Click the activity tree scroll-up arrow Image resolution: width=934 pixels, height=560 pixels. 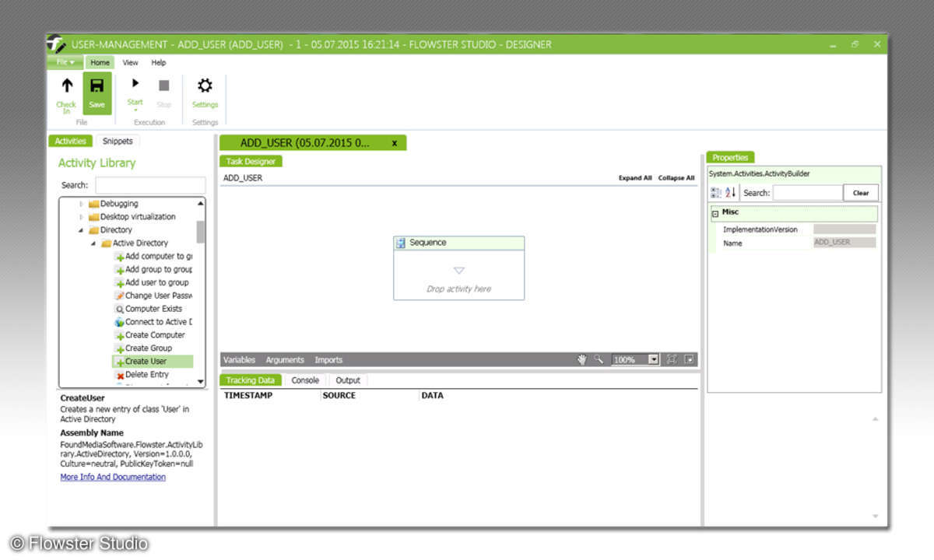pyautogui.click(x=201, y=203)
